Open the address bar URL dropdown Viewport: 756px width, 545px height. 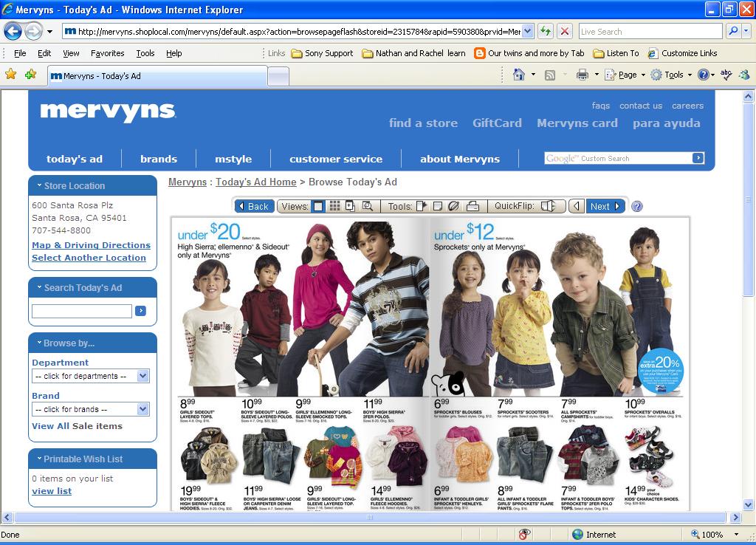[x=528, y=31]
